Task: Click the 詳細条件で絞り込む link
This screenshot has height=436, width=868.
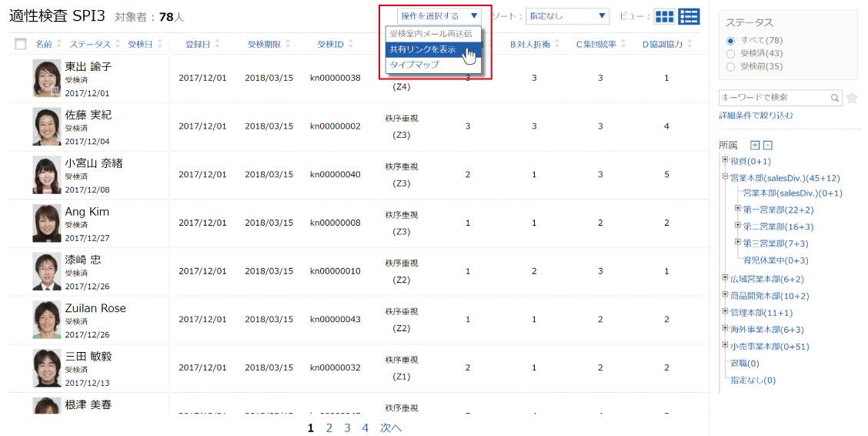Action: point(756,116)
